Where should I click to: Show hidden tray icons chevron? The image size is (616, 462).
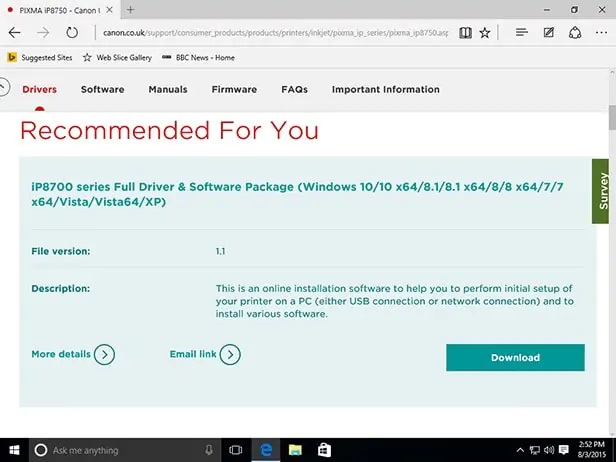520,450
